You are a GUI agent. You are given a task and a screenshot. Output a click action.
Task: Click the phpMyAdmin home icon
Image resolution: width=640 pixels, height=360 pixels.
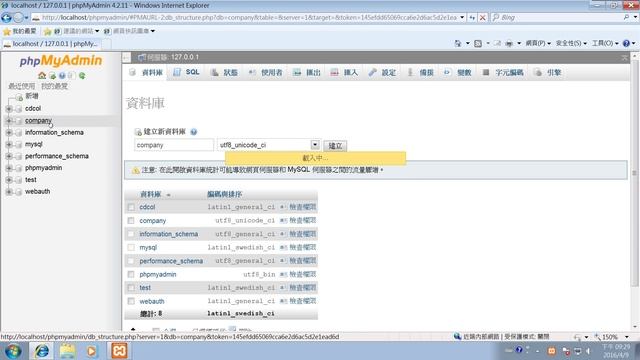[42, 76]
